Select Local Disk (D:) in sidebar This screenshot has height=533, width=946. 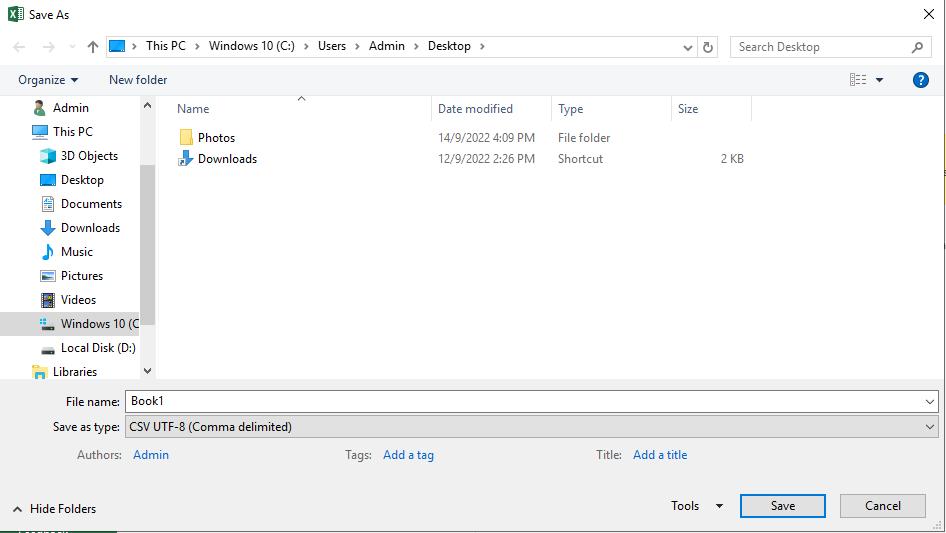98,348
